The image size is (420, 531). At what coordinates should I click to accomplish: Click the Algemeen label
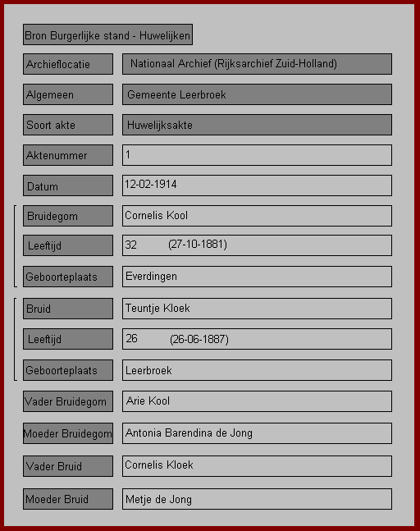68,94
